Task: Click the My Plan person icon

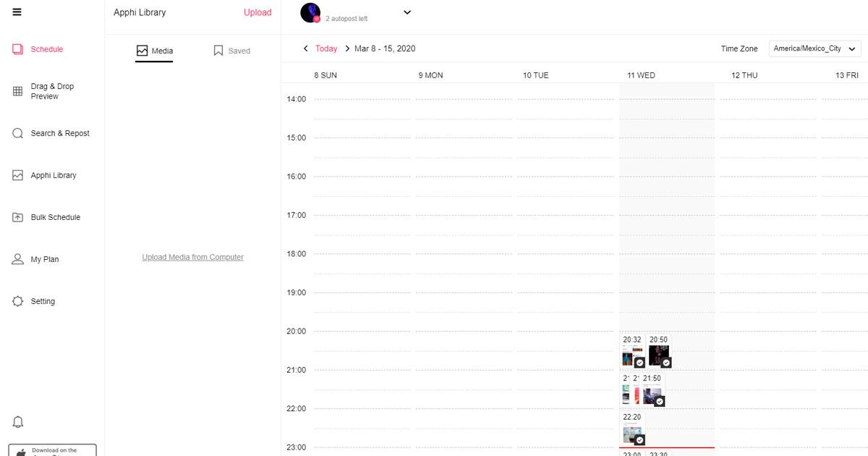Action: [18, 259]
